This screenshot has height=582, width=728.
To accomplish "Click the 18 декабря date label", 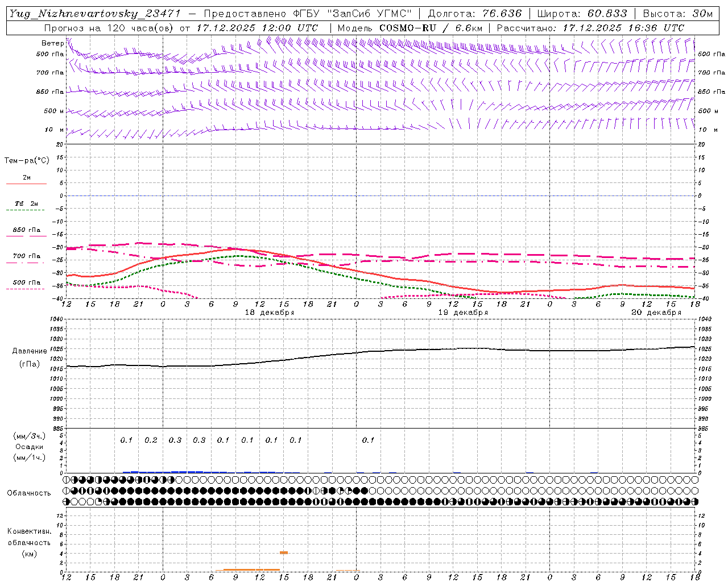I will point(270,313).
